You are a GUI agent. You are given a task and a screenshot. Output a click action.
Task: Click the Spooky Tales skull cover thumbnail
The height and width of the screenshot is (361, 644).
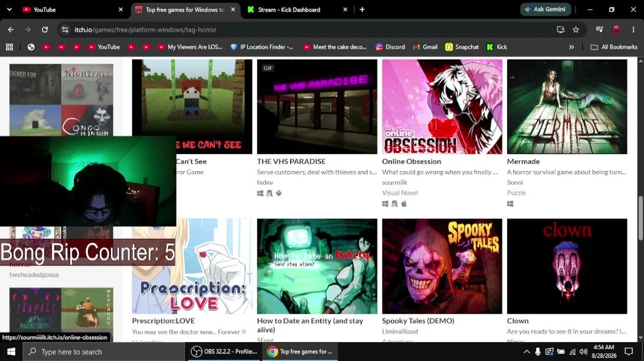click(x=442, y=266)
